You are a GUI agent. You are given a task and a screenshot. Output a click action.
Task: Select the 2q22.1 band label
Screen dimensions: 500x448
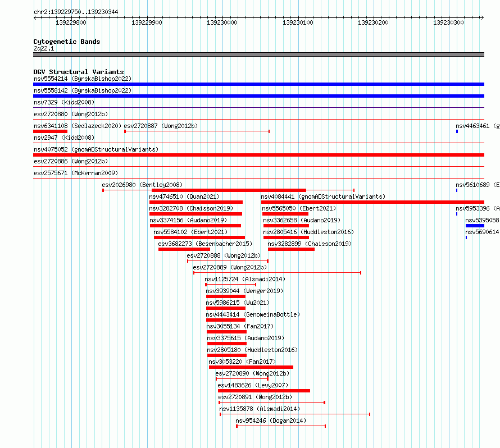[x=44, y=48]
